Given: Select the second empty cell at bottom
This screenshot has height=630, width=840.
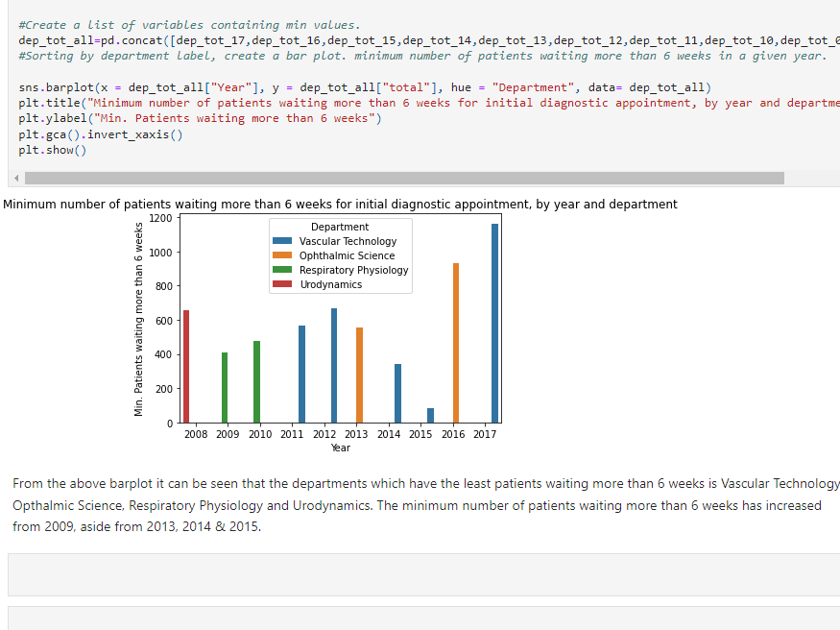Looking at the screenshot, I should pyautogui.click(x=422, y=618).
